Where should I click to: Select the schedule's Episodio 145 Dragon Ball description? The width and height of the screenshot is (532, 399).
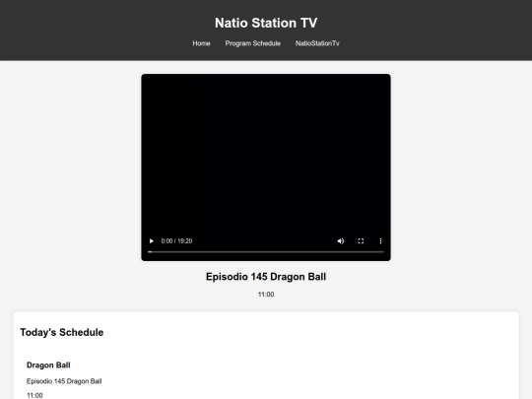coord(64,381)
